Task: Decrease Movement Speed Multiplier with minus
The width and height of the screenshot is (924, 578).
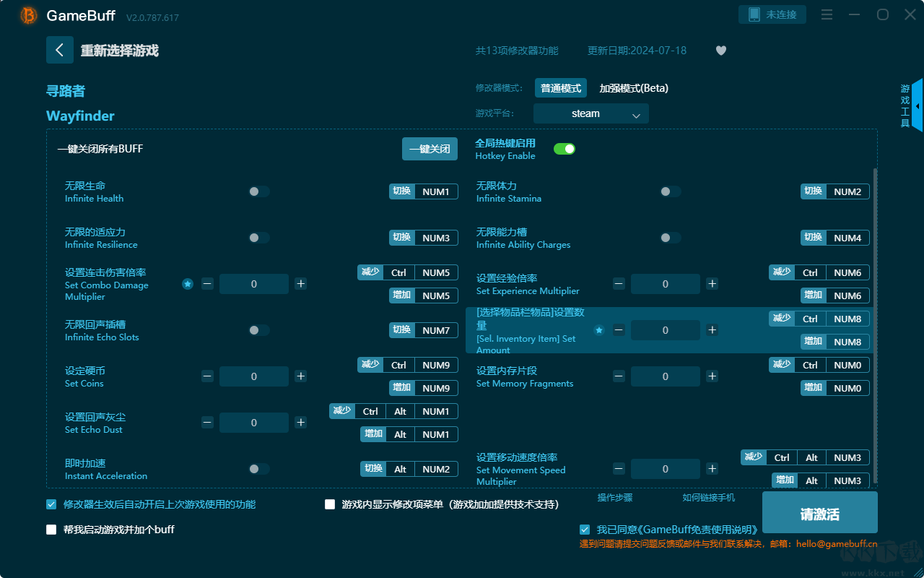Action: (619, 469)
